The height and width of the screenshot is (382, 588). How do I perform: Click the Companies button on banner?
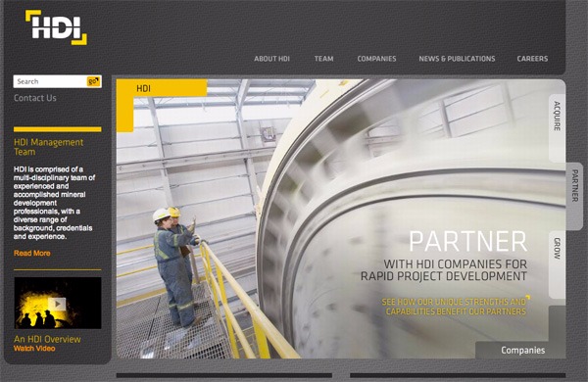pyautogui.click(x=522, y=350)
